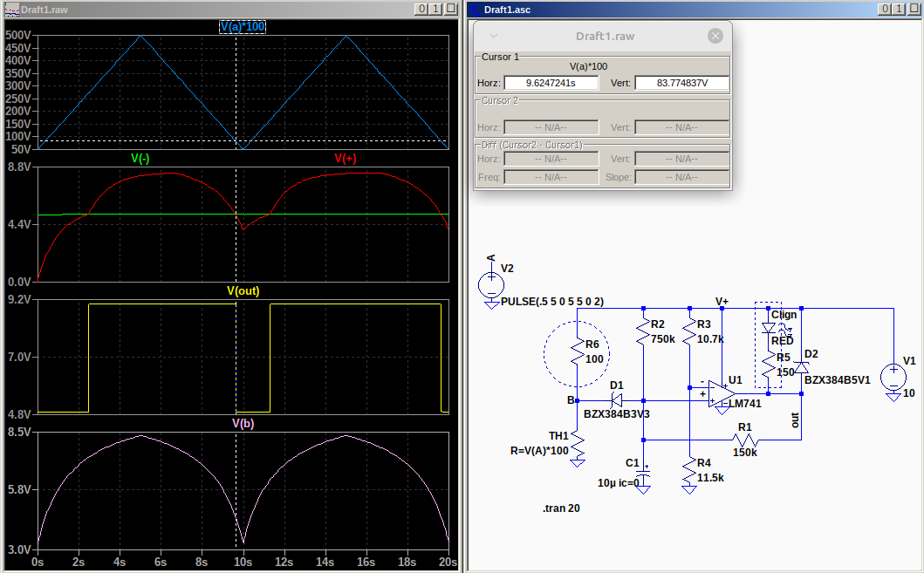Select the V1 voltage source symbol
The height and width of the screenshot is (573, 924).
click(x=893, y=376)
